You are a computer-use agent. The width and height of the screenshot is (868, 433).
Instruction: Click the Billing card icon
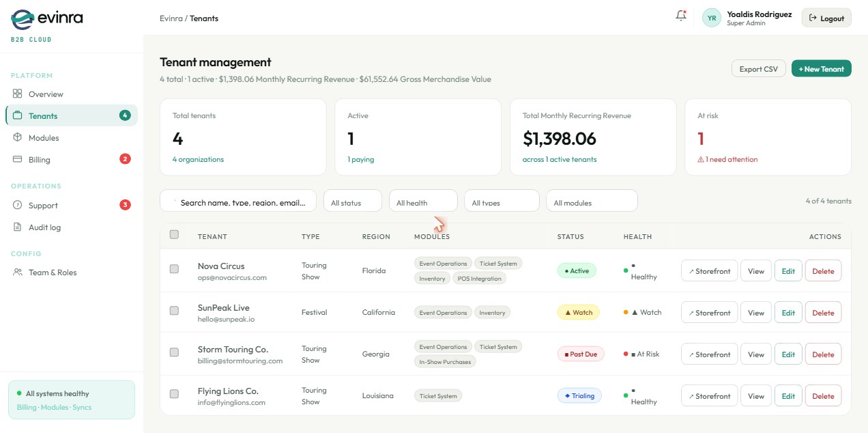[18, 160]
